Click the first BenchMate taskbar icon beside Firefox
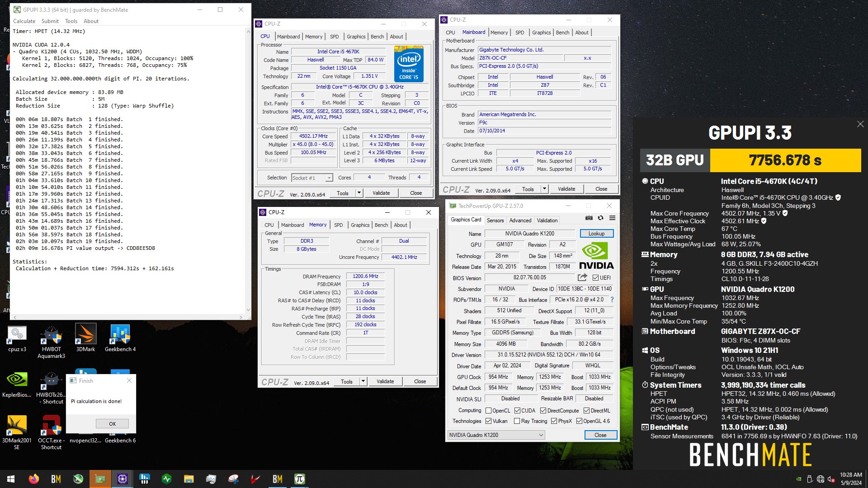 [56, 479]
